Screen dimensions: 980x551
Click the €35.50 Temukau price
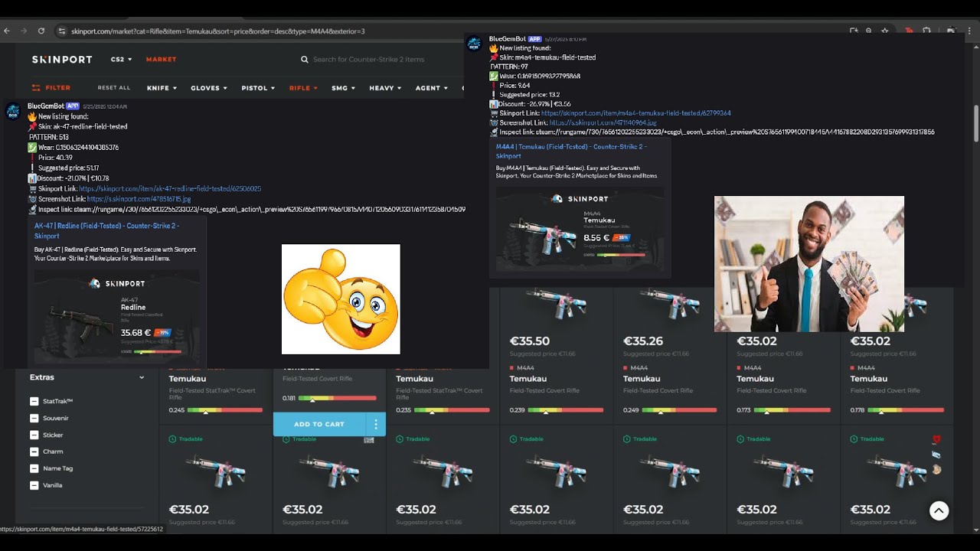tap(530, 341)
